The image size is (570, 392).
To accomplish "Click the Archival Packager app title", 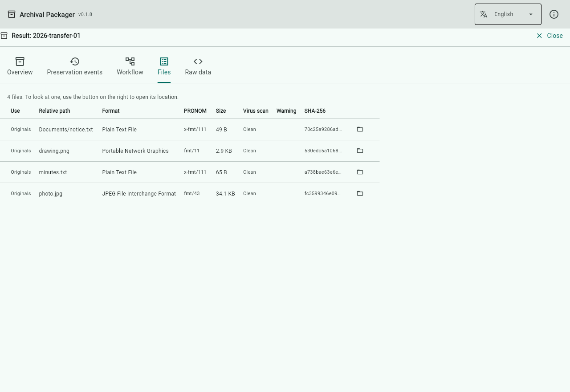I will (47, 15).
